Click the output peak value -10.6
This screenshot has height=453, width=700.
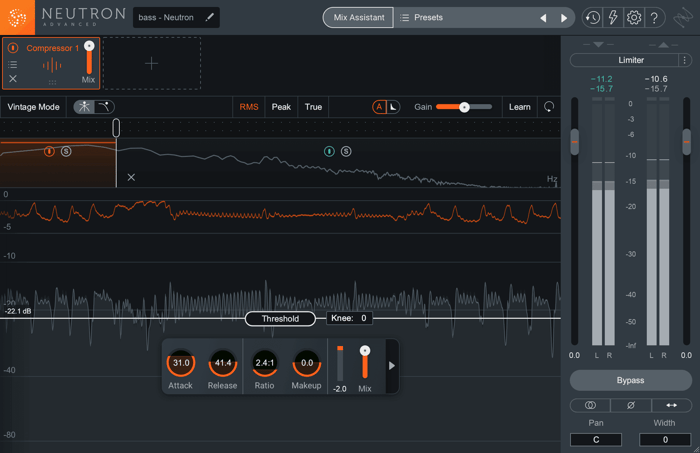(656, 79)
